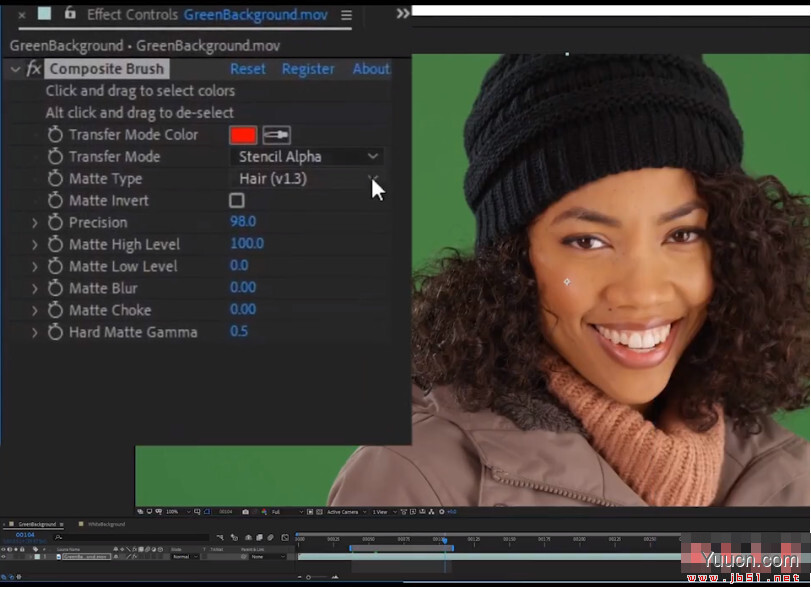This screenshot has height=589, width=811.
Task: Open the Matte Type dropdown
Action: click(x=307, y=179)
